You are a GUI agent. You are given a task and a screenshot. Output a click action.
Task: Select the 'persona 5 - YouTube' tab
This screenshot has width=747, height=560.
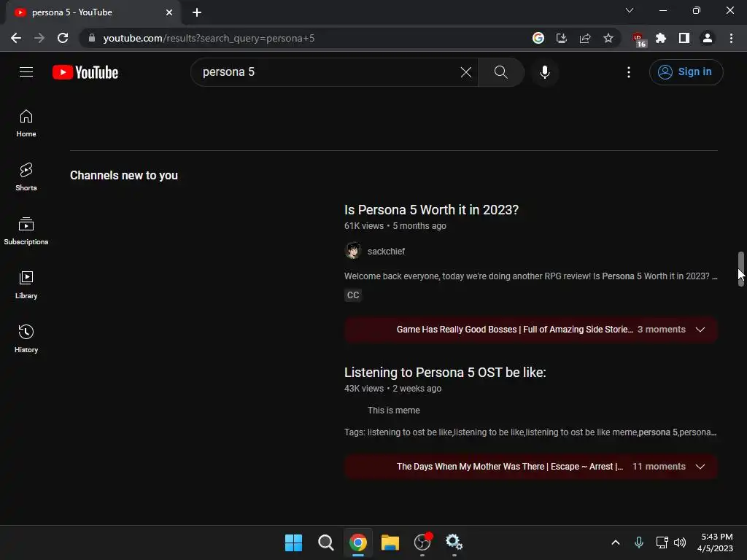pyautogui.click(x=93, y=12)
